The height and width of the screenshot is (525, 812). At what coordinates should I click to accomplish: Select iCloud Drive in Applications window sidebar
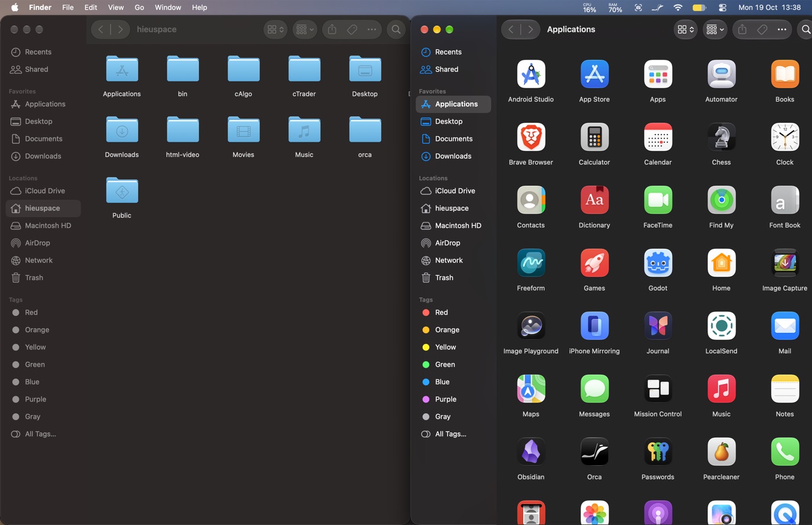(454, 191)
